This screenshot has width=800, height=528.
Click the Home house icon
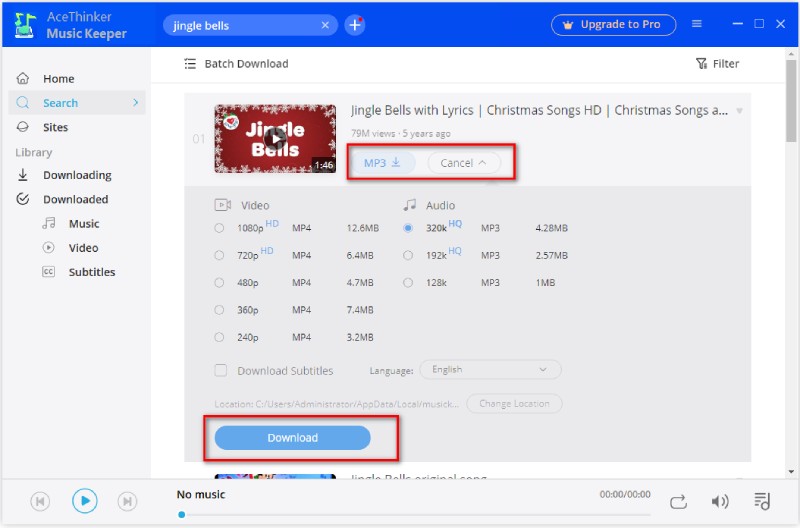click(23, 78)
